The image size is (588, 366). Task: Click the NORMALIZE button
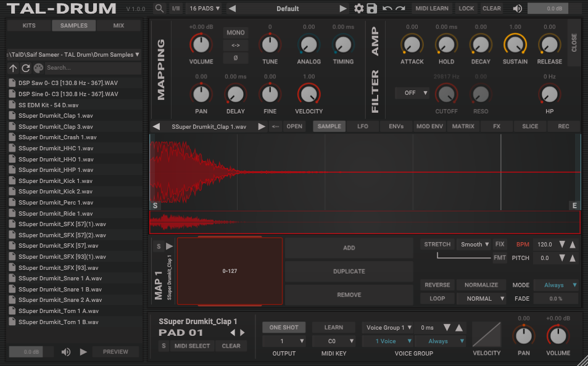[x=481, y=285]
